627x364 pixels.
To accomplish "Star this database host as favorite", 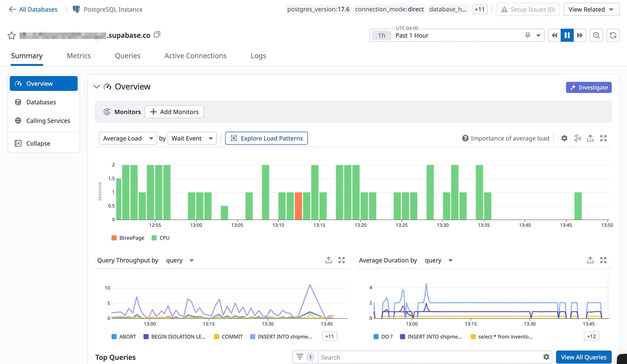I will (11, 35).
